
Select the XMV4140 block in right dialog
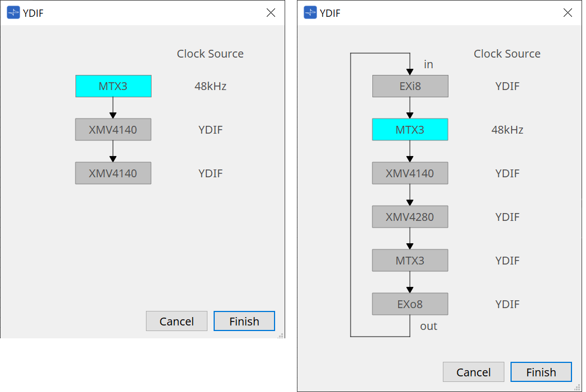tap(410, 173)
